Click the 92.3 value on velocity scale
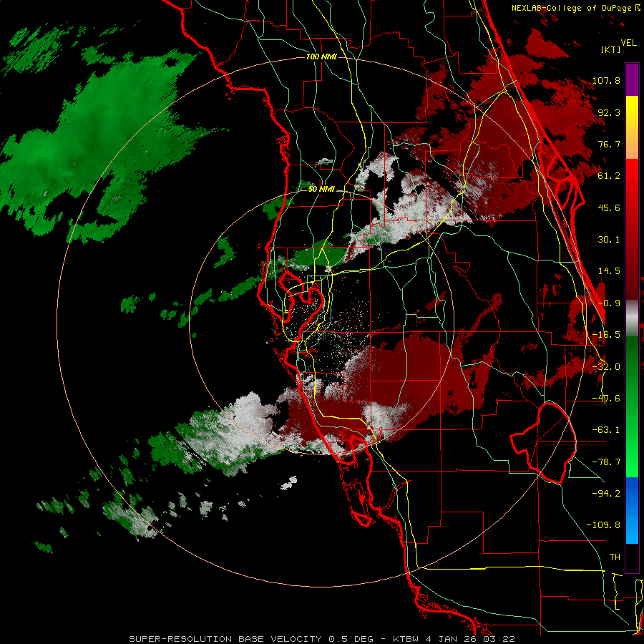 [609, 112]
